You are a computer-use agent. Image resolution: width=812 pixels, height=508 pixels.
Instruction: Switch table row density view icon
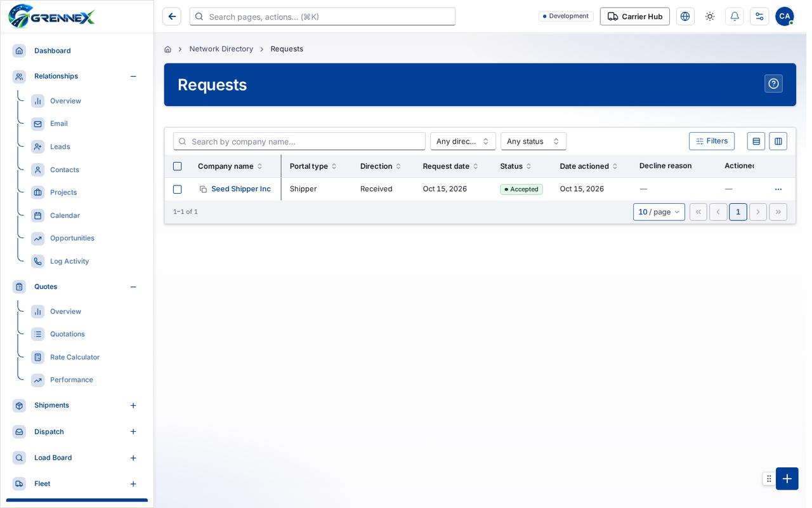[756, 141]
